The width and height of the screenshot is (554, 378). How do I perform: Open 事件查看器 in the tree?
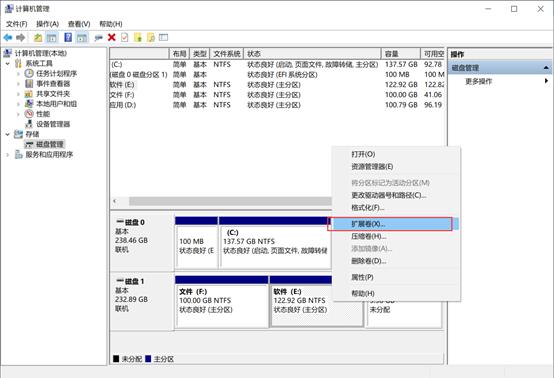[x=53, y=84]
